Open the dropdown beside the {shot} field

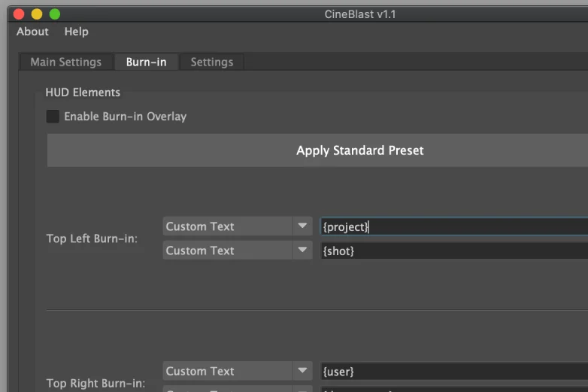[237, 251]
